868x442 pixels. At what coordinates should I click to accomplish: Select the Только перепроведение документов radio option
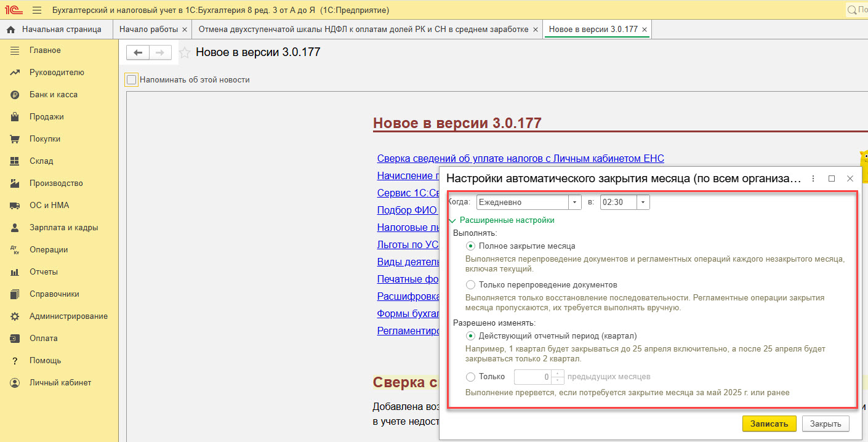471,284
